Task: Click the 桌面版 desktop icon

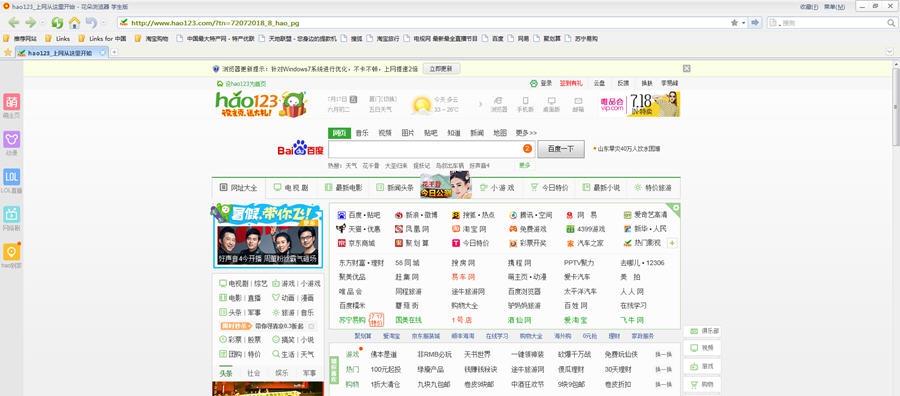Action: [x=551, y=104]
